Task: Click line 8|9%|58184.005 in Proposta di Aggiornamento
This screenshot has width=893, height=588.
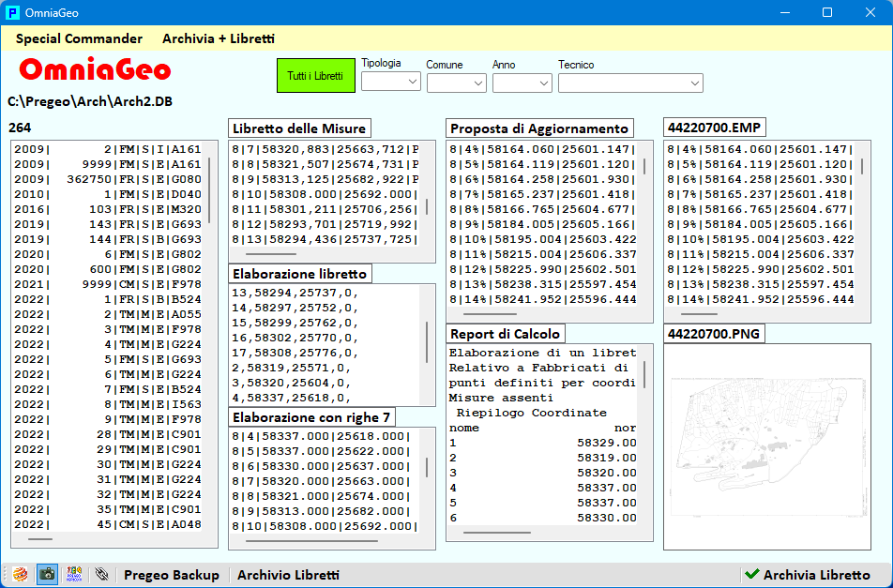Action: click(542, 224)
